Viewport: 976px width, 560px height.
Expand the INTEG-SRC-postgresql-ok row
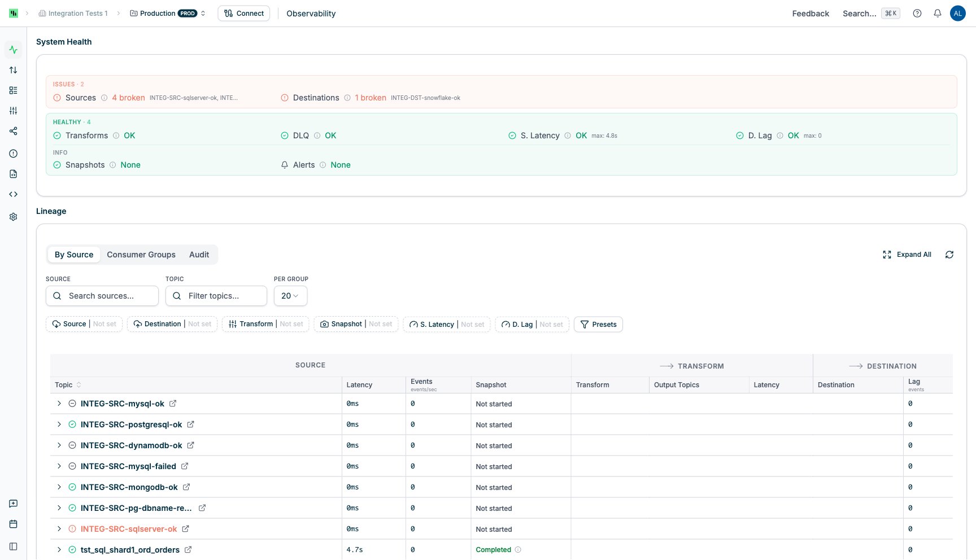[59, 425]
